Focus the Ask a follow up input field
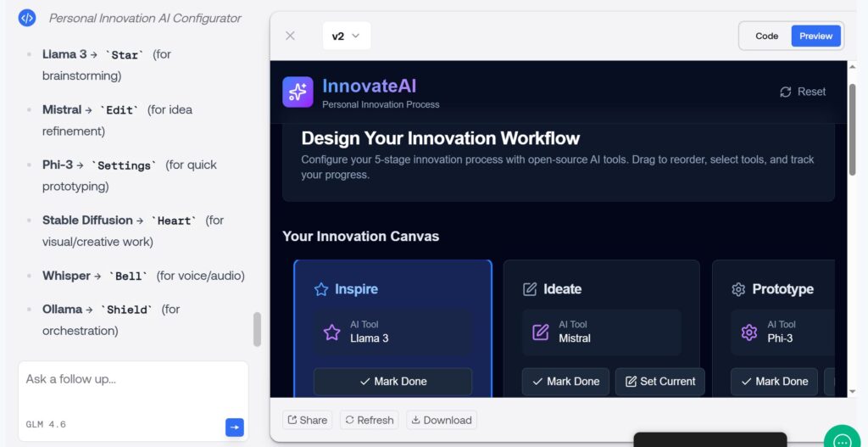 click(132, 379)
